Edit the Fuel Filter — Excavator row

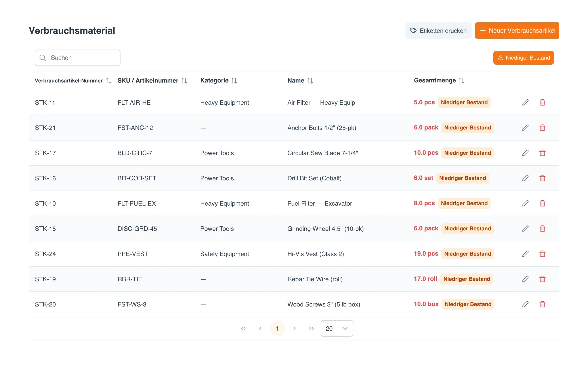[x=525, y=203]
